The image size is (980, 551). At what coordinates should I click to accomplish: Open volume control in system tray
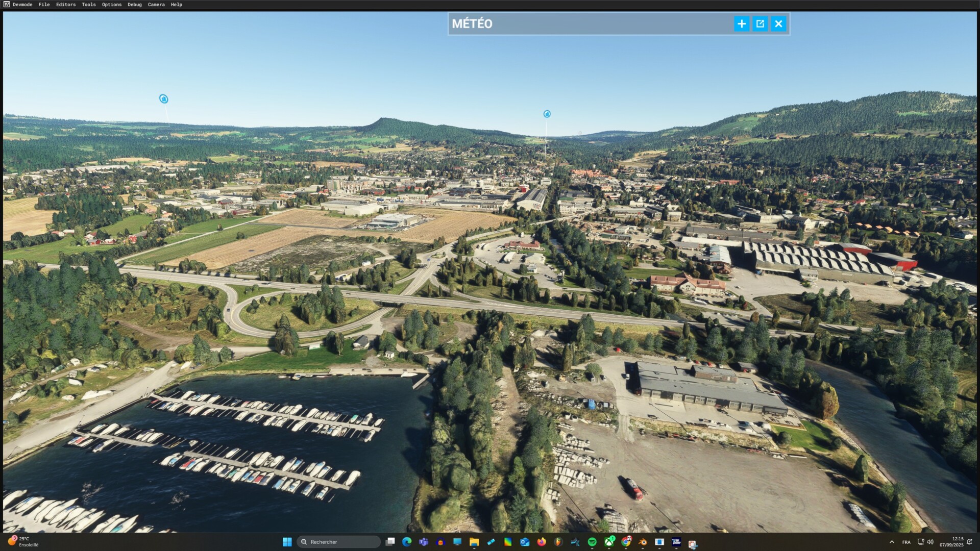930,542
